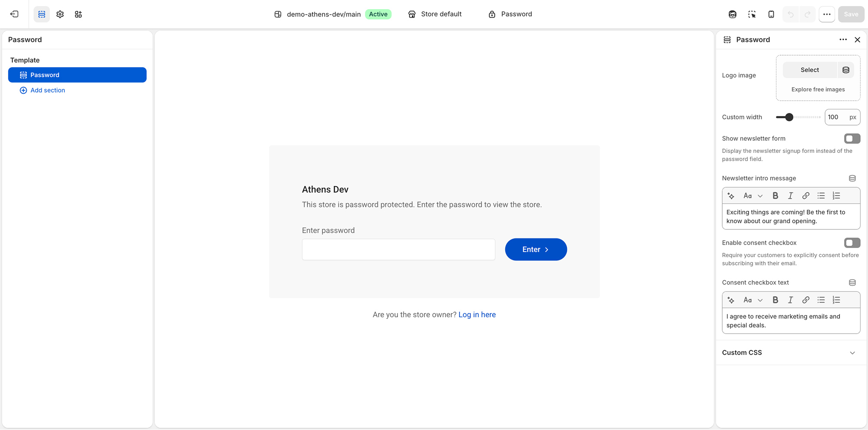The width and height of the screenshot is (868, 430).
Task: Switch to mobile preview icon
Action: [x=771, y=14]
